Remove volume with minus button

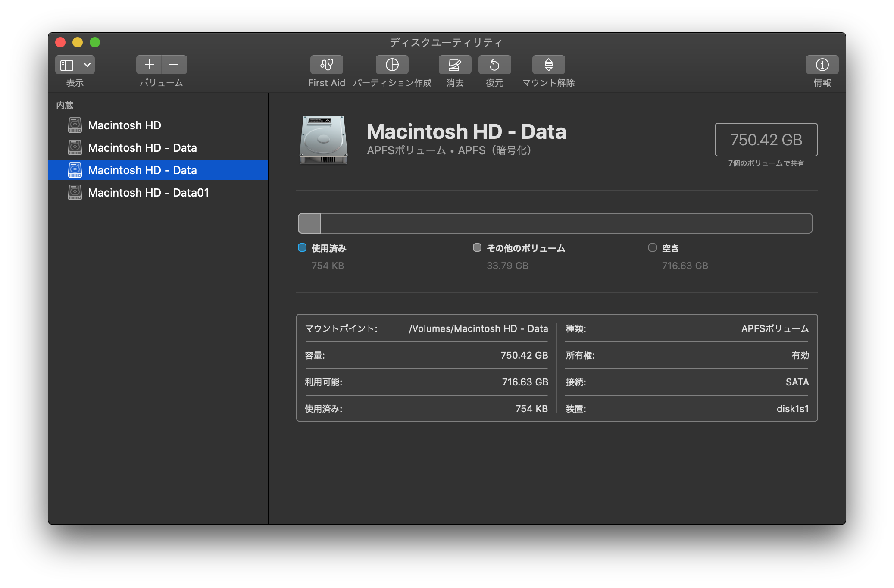tap(174, 65)
